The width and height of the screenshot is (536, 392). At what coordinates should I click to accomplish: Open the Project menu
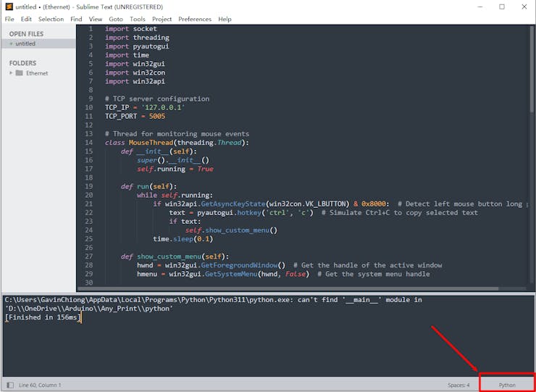(162, 19)
